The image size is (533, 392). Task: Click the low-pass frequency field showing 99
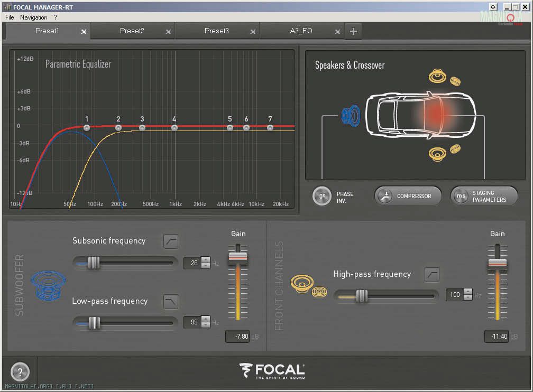click(192, 322)
